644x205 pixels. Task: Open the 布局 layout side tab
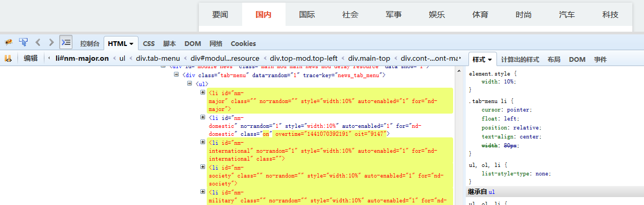click(554, 59)
